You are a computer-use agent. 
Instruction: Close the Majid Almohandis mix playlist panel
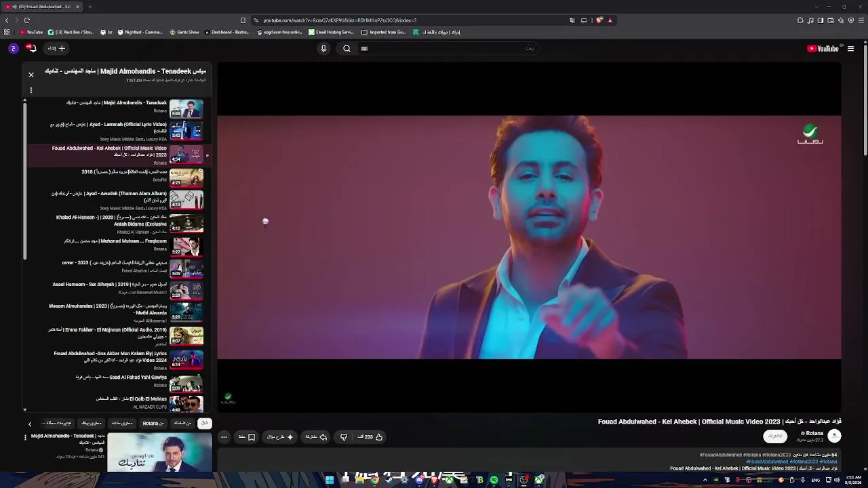31,75
